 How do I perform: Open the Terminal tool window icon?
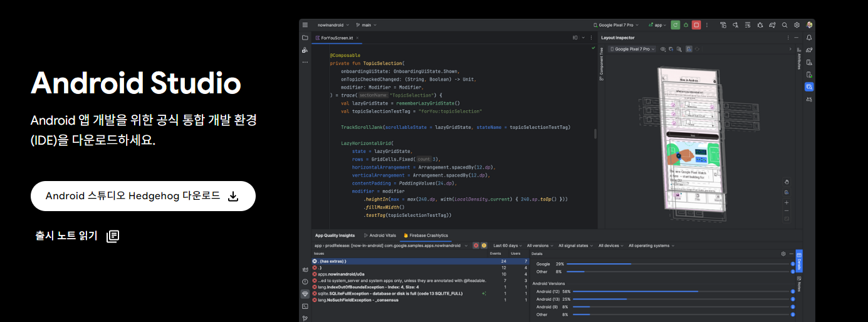[305, 306]
